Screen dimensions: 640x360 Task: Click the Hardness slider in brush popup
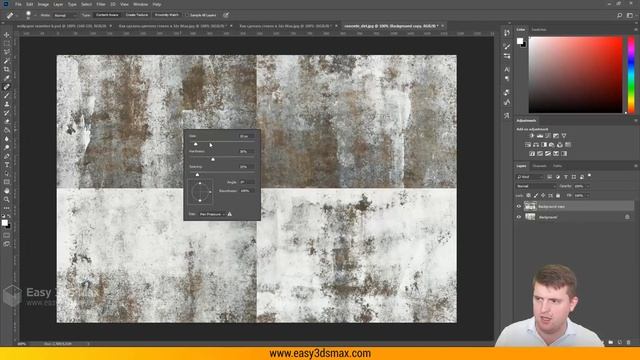pos(222,158)
